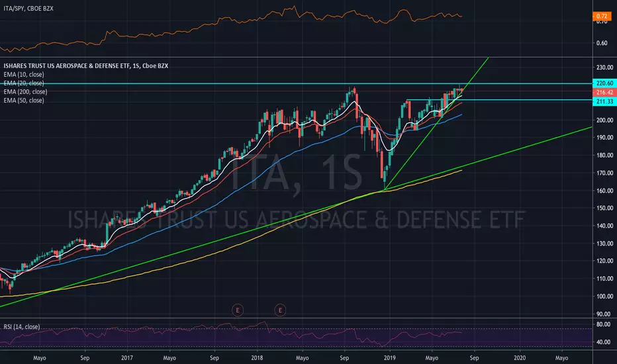Click the 140.00 price axis label
Screen dimensions: 617x364
pyautogui.click(x=604, y=226)
